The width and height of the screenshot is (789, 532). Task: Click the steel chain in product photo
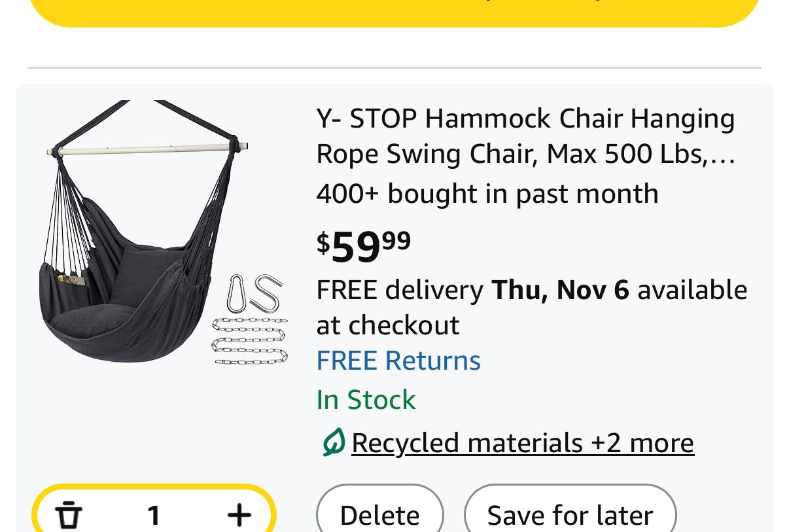click(250, 341)
